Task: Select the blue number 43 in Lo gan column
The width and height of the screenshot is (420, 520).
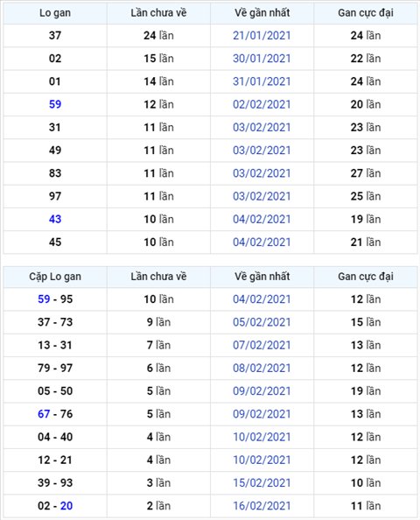Action: (x=55, y=219)
